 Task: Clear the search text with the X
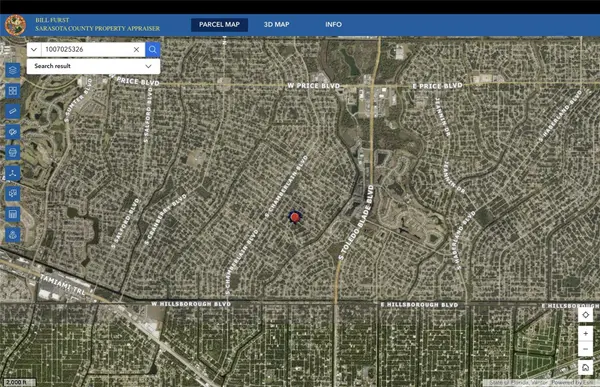click(136, 49)
